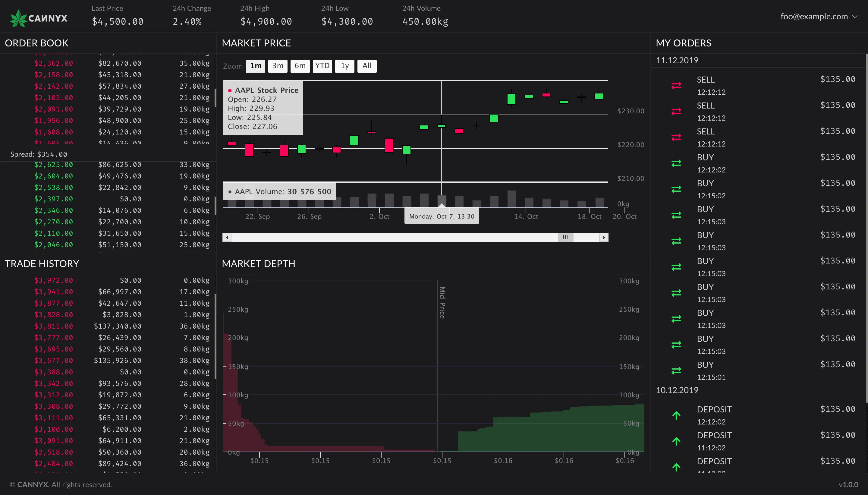
Task: Click the $137,340.00 trade total
Action: 118,326
